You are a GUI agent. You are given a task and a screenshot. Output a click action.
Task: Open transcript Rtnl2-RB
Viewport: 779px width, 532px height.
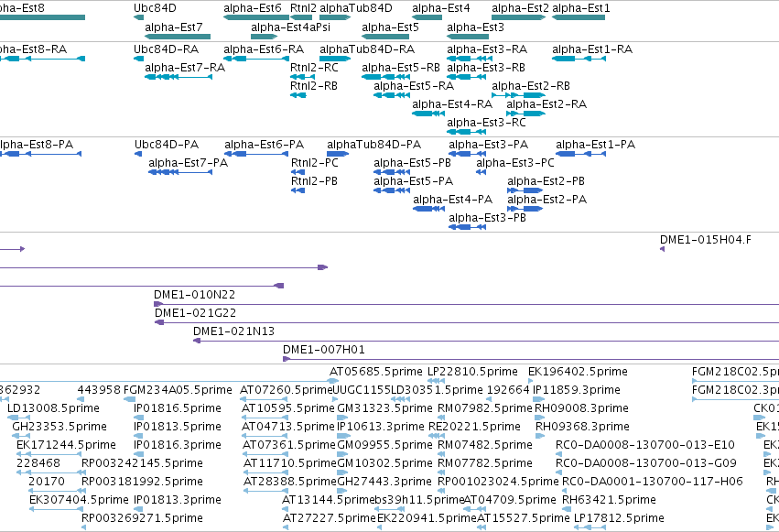314,86
